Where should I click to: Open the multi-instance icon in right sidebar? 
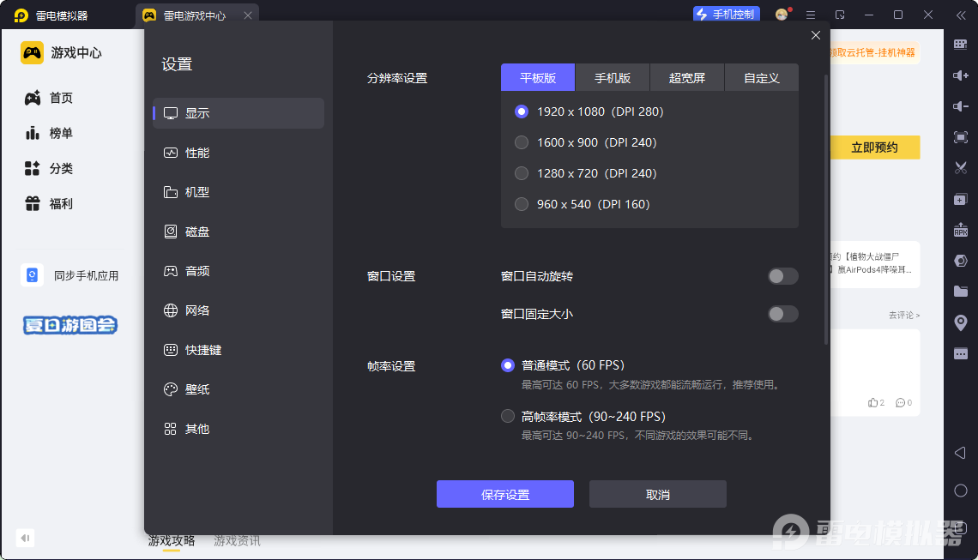961,199
